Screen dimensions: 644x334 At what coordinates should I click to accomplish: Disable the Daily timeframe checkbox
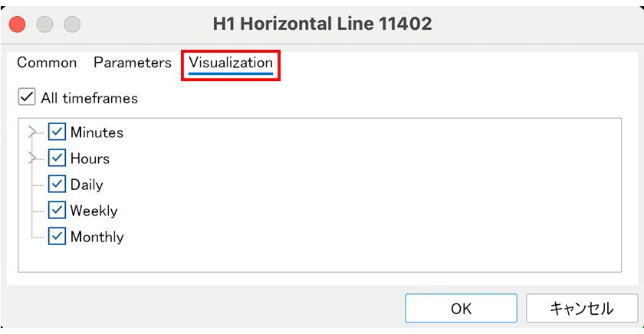(58, 185)
